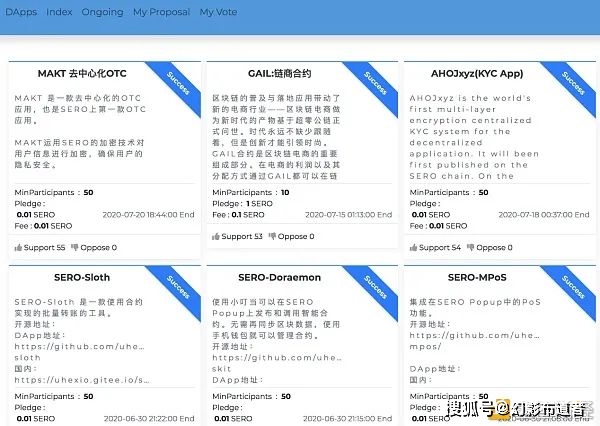Click MinParticipants : 50 on SERO-Doraemon card
Screen dimensions: 600x426
point(251,397)
